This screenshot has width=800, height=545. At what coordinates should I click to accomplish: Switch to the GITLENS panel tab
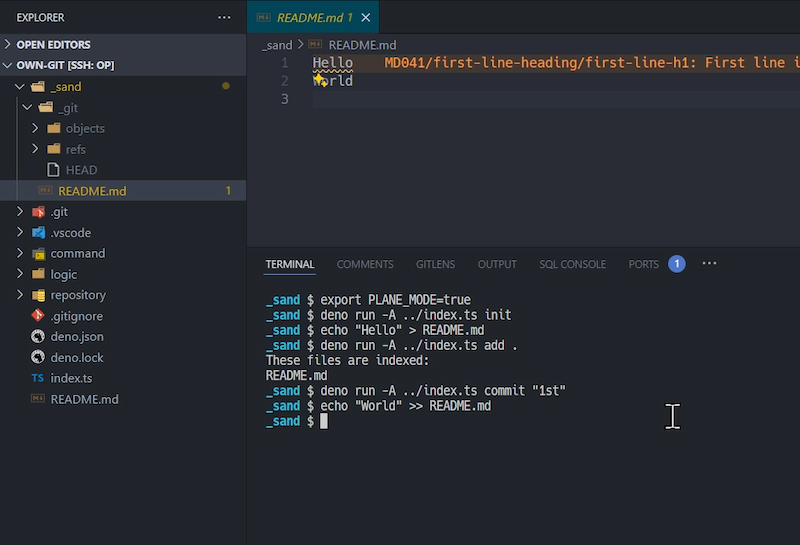click(435, 264)
